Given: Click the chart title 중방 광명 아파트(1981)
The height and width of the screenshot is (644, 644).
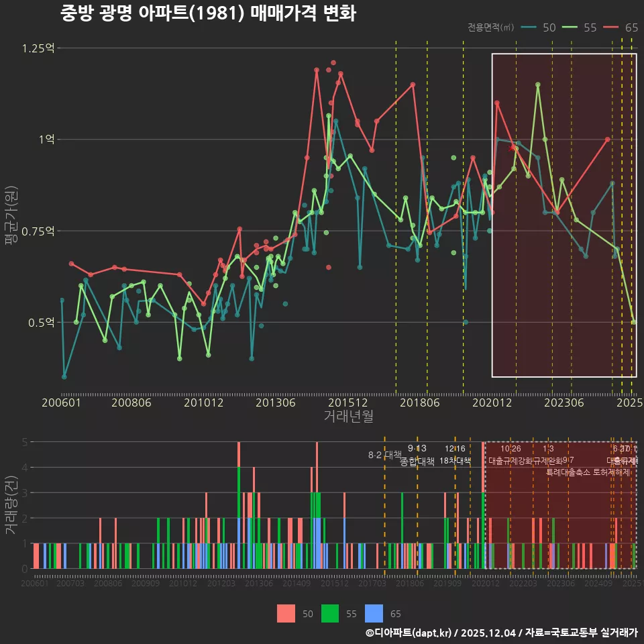Looking at the screenshot, I should pos(208,13).
